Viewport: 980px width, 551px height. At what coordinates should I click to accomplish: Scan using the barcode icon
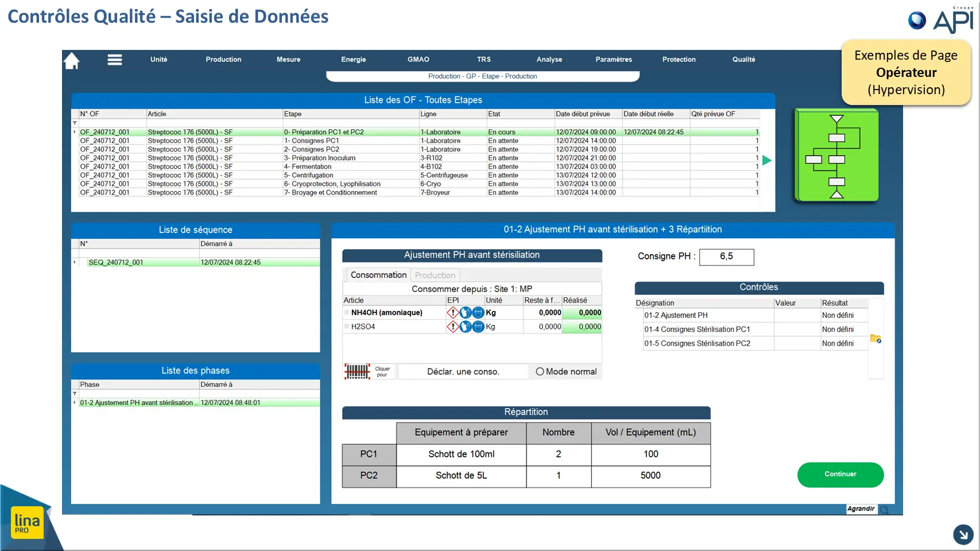click(x=357, y=372)
